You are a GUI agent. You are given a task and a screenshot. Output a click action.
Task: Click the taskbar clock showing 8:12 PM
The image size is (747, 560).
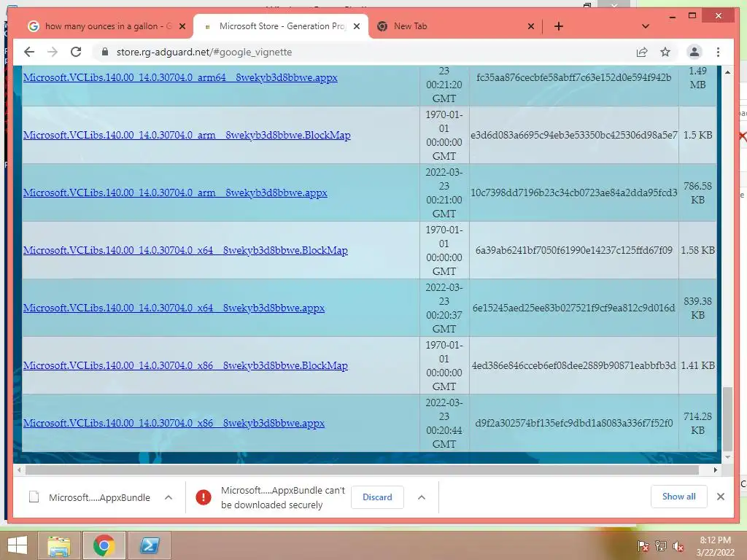[x=715, y=546]
